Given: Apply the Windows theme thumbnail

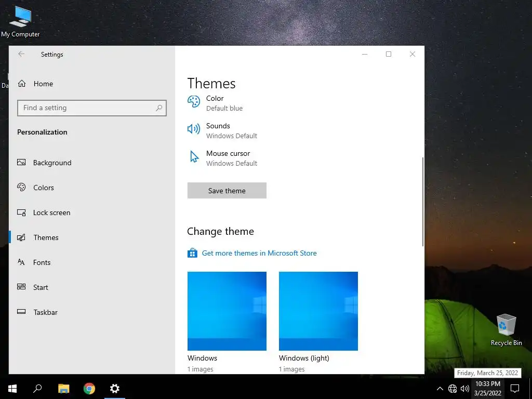Looking at the screenshot, I should [227, 311].
